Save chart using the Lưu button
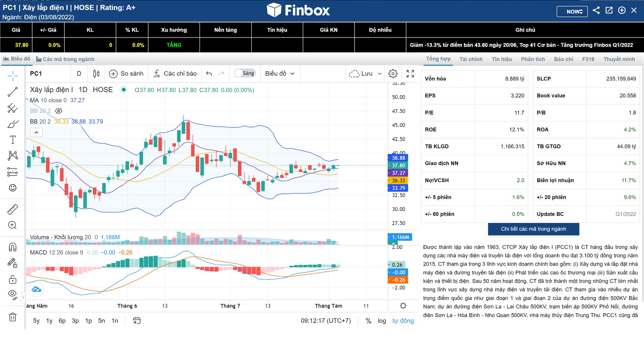The height and width of the screenshot is (339, 644). coord(361,74)
